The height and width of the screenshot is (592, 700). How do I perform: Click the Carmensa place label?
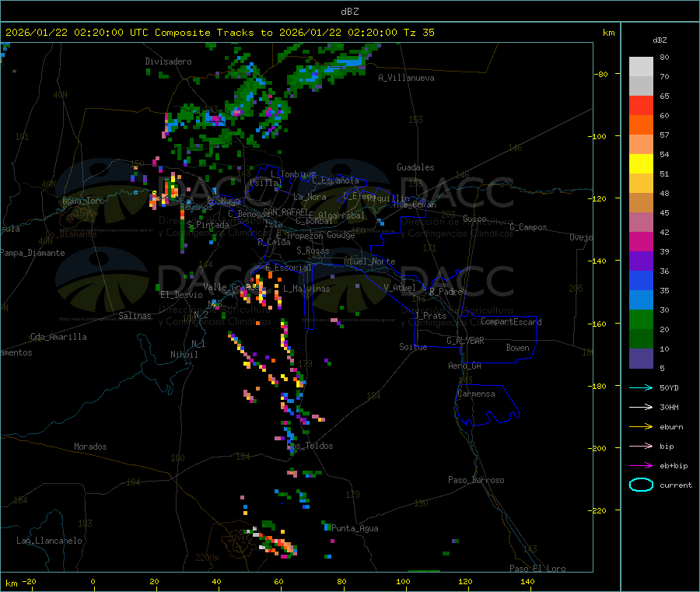476,394
